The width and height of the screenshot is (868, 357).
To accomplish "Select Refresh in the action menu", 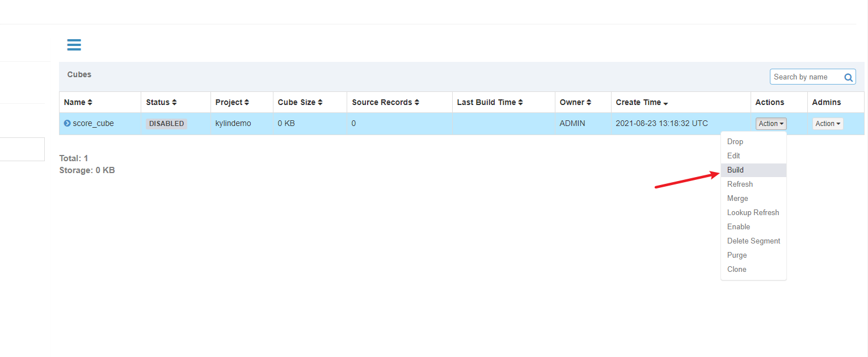I will 753,184.
